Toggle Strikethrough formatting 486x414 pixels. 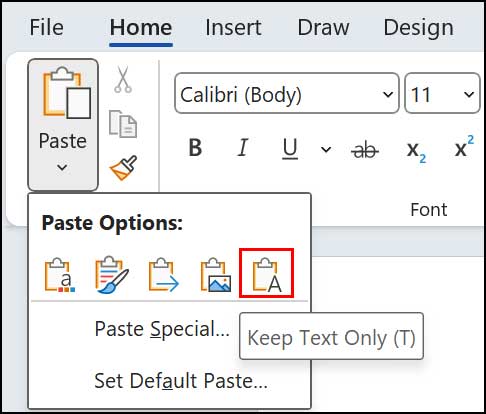point(365,150)
